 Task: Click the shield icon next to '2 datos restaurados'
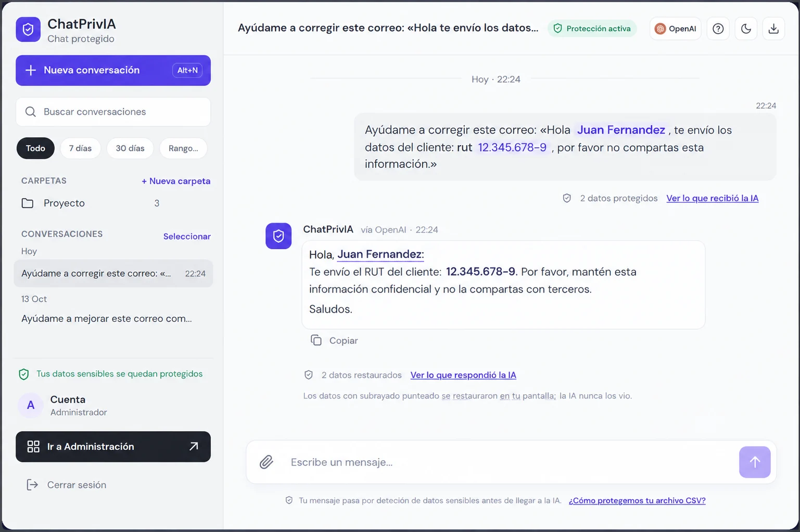[x=309, y=375]
